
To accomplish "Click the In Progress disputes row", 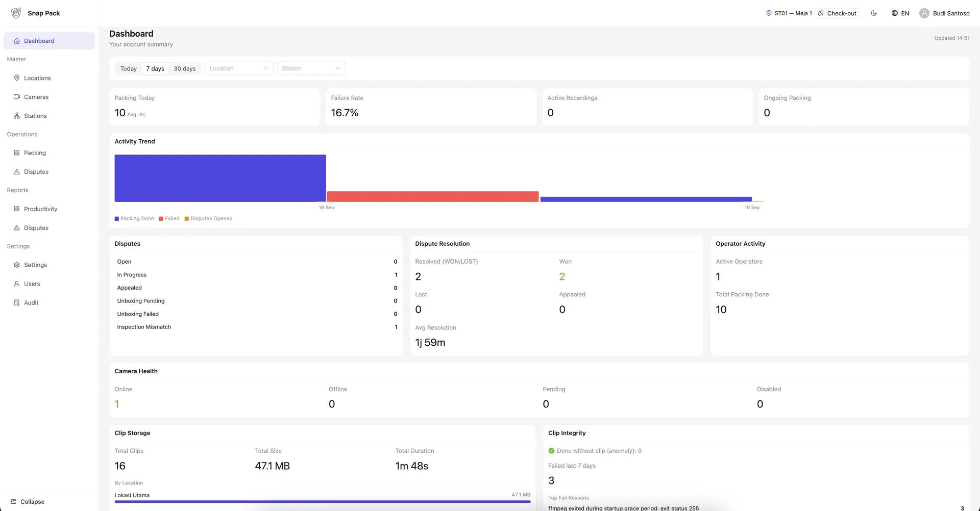I will [257, 275].
